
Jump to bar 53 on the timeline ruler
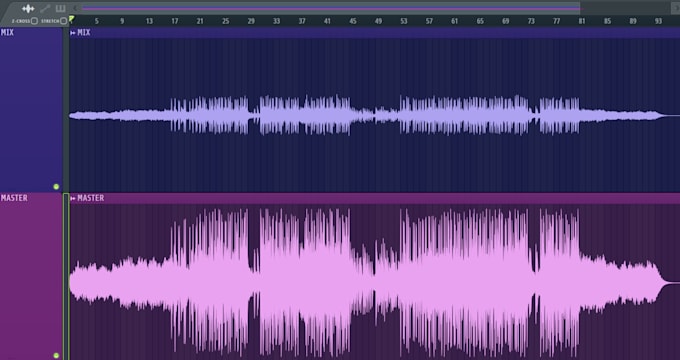point(404,21)
